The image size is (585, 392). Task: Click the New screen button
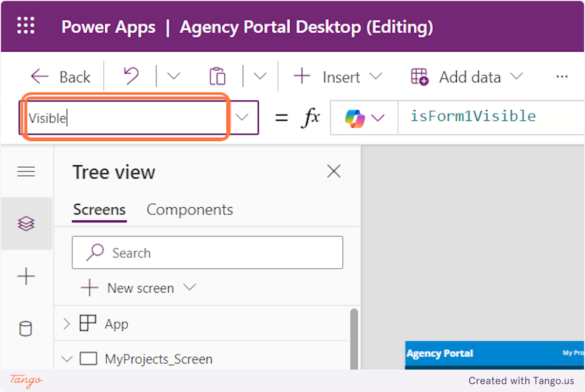coord(127,288)
